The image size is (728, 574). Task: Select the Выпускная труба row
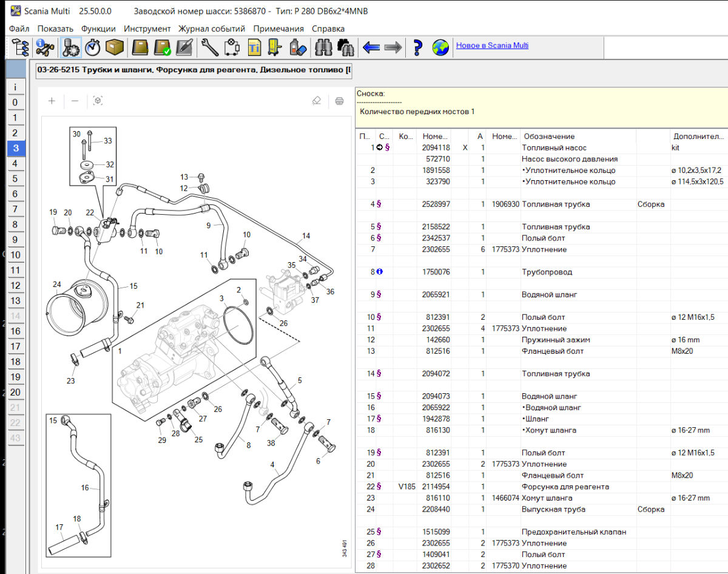click(541, 509)
